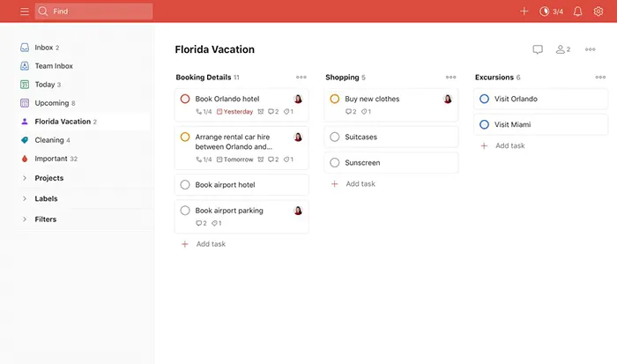Complete the Arrange rental car hire task
Image resolution: width=617 pixels, height=364 pixels.
pyautogui.click(x=185, y=137)
